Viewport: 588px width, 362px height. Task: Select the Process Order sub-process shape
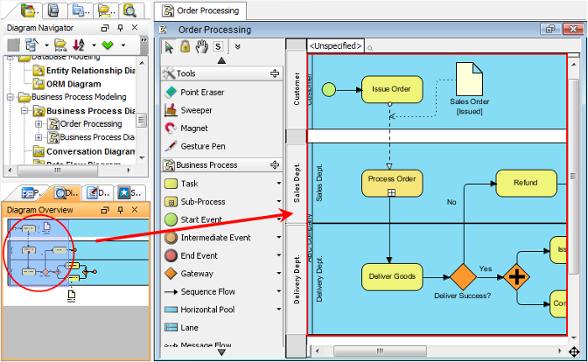coord(392,183)
